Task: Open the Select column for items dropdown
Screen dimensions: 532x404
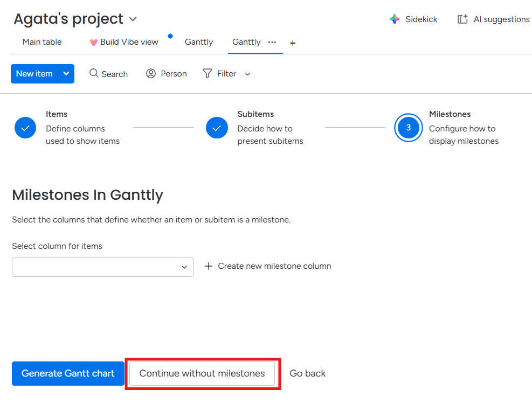Action: click(x=103, y=267)
